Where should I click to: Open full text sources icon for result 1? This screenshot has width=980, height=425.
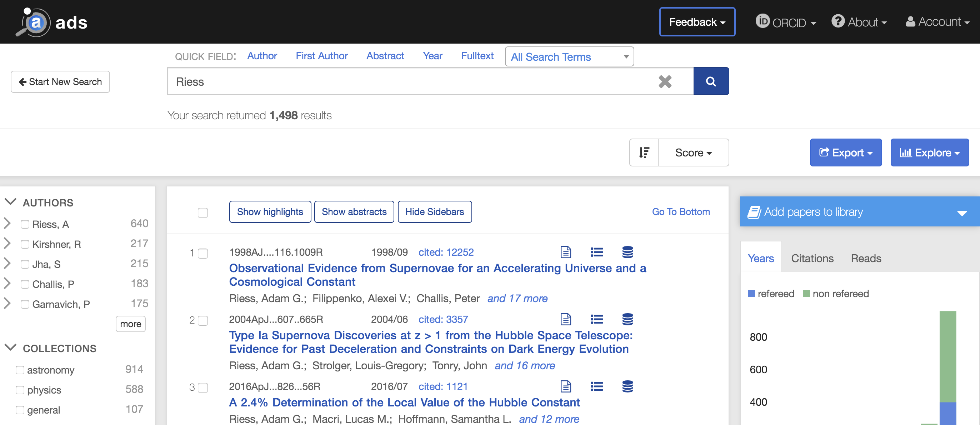566,252
